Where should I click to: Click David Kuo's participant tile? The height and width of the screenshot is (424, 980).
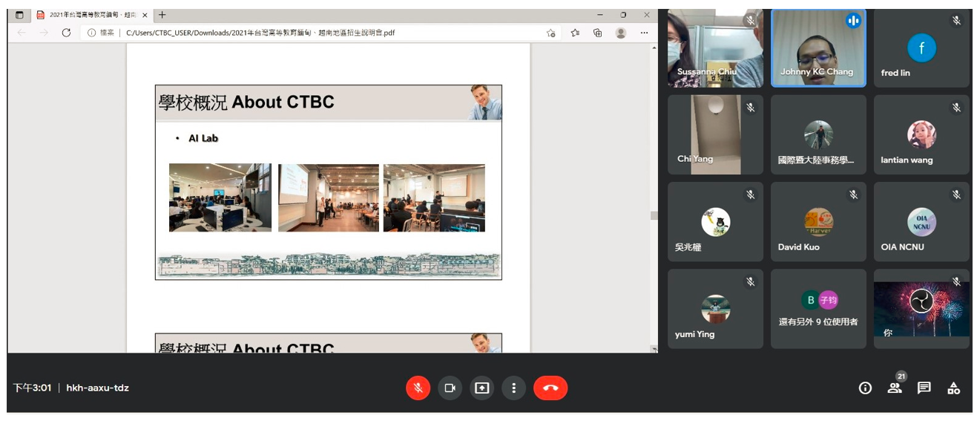tap(818, 221)
